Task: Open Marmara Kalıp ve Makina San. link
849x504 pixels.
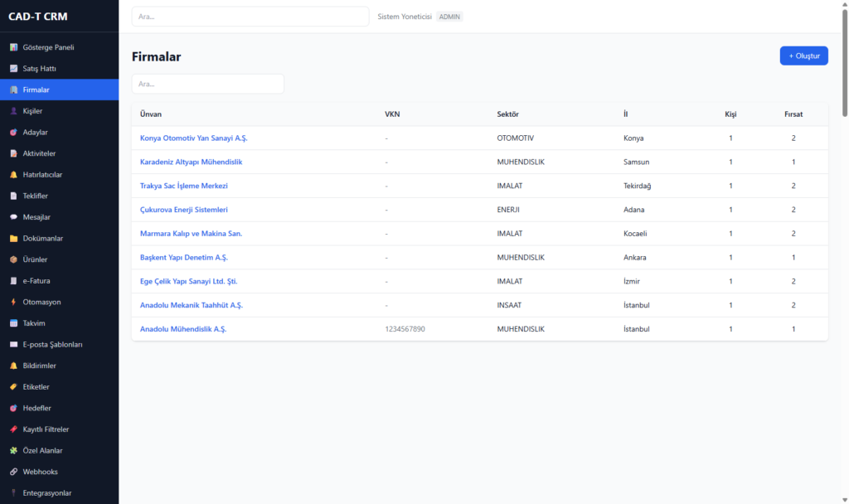Action: tap(192, 233)
